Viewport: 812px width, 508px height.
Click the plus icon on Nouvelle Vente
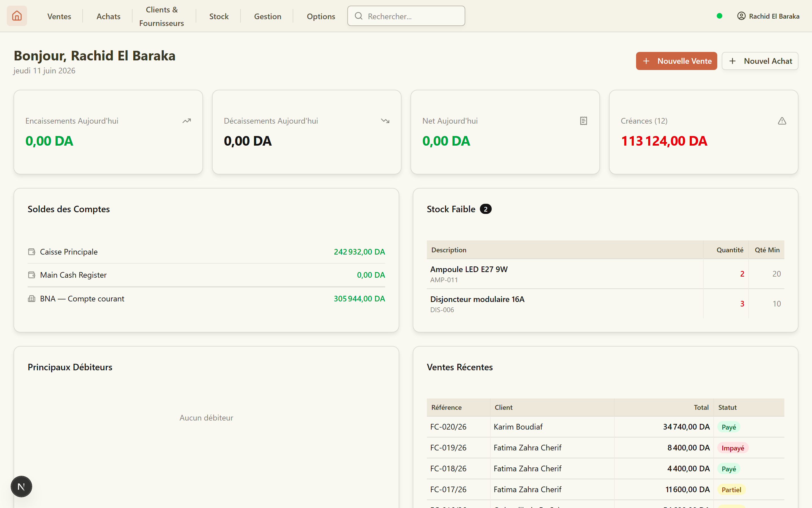[646, 61]
